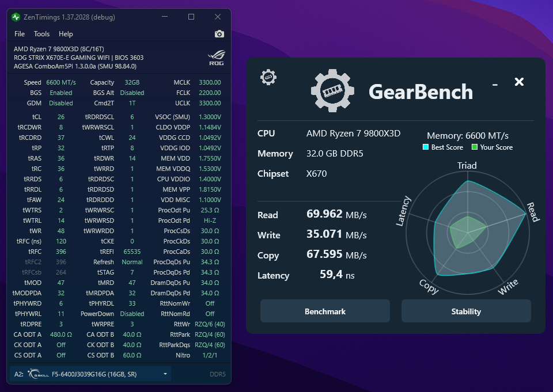Open the File menu

click(x=20, y=34)
